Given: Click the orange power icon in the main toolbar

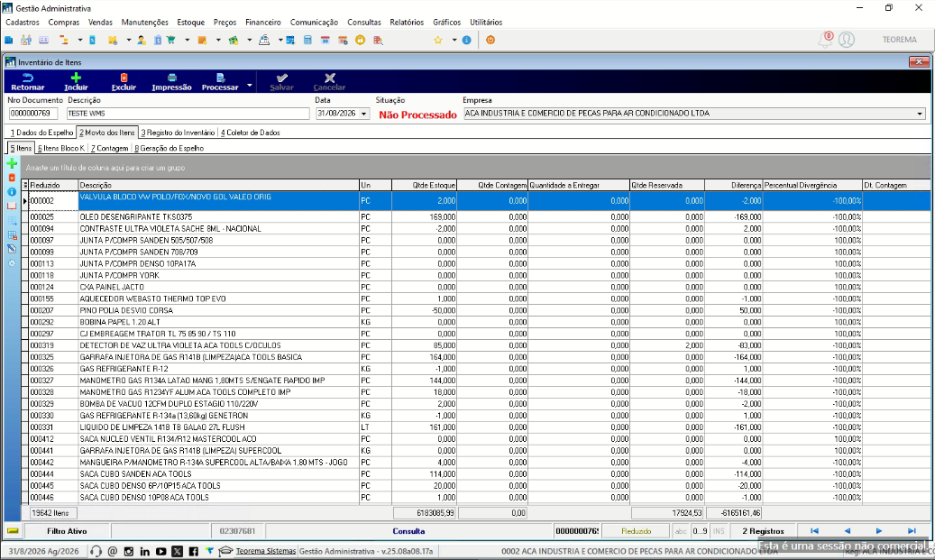Looking at the screenshot, I should click(x=490, y=40).
